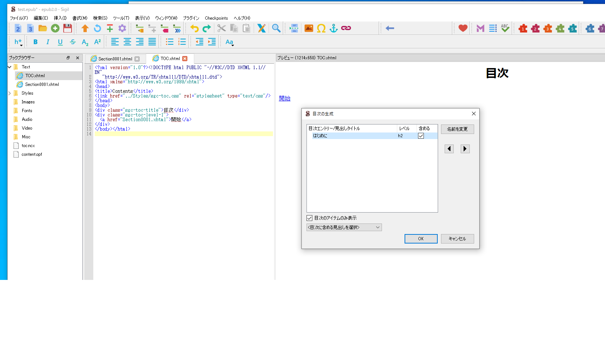This screenshot has width=605, height=364.
Task: Click the Undo arrow icon
Action: point(194,28)
